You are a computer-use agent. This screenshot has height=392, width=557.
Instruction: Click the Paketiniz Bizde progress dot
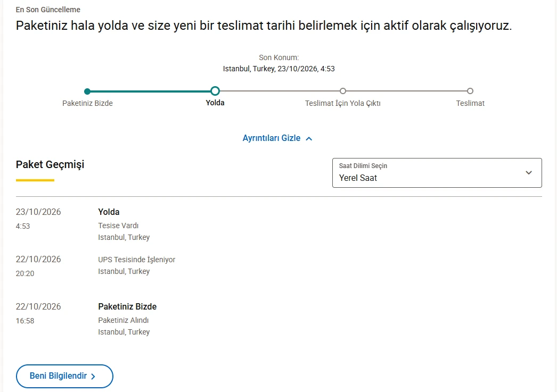pos(87,91)
